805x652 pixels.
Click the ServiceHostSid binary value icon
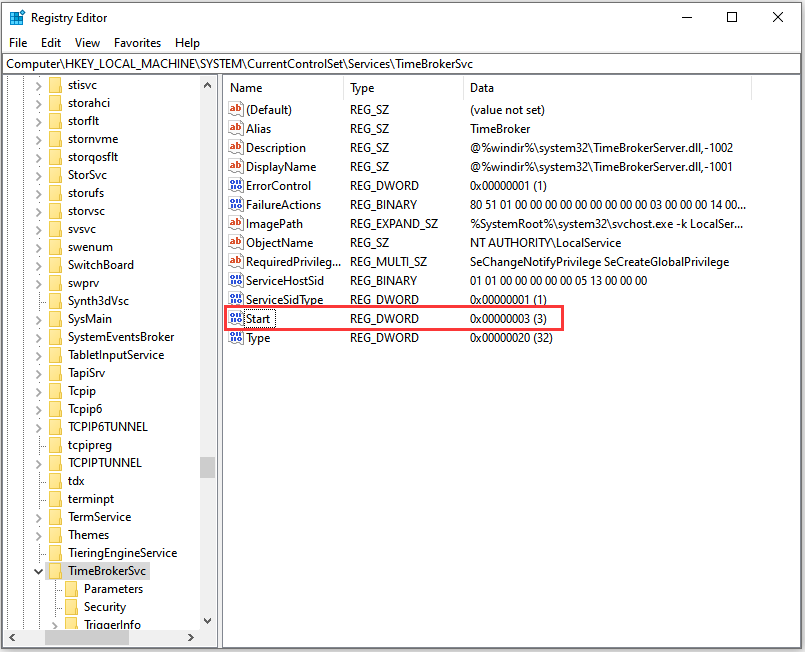tap(236, 280)
